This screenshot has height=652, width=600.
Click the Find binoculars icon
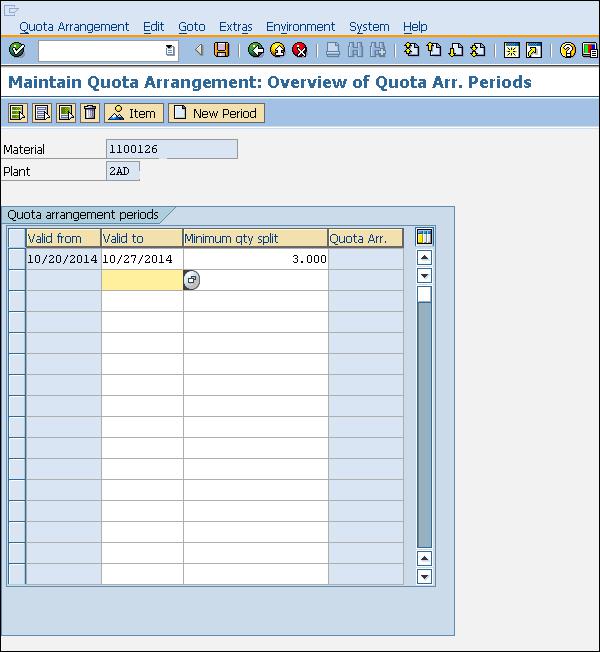pos(355,50)
